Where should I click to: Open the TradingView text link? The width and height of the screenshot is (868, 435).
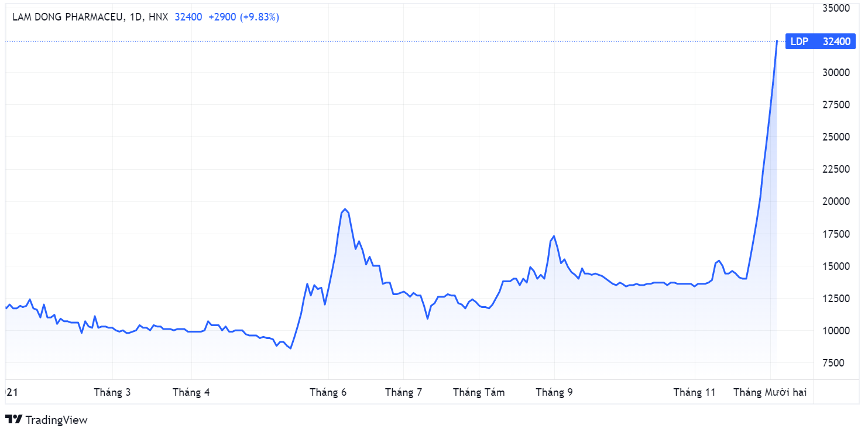point(56,420)
